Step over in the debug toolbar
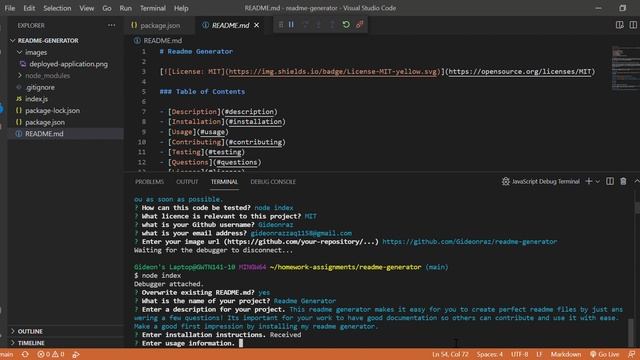The image size is (640, 360). click(305, 25)
